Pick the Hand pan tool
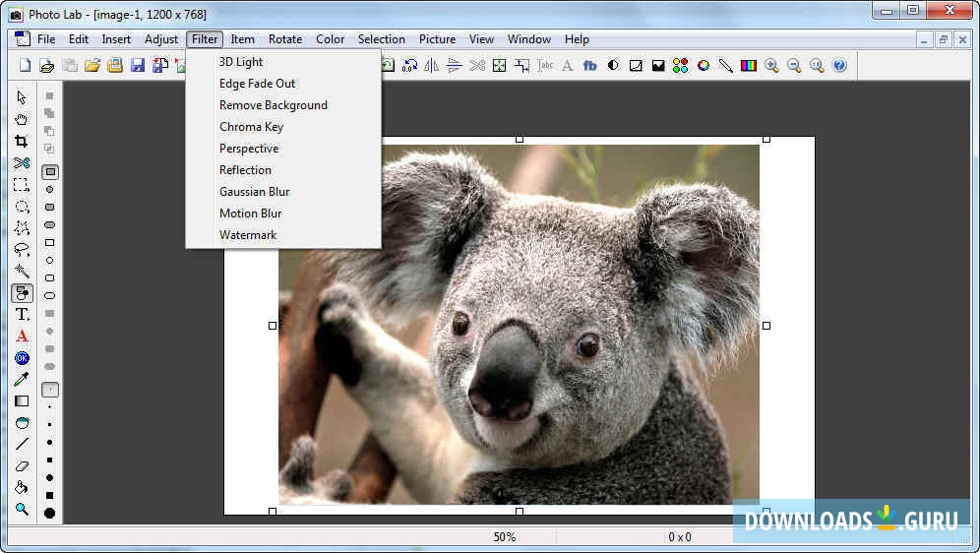This screenshot has width=980, height=553. (22, 119)
